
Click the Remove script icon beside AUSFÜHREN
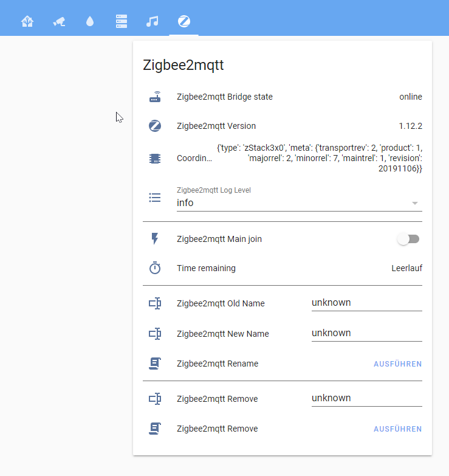(x=155, y=429)
